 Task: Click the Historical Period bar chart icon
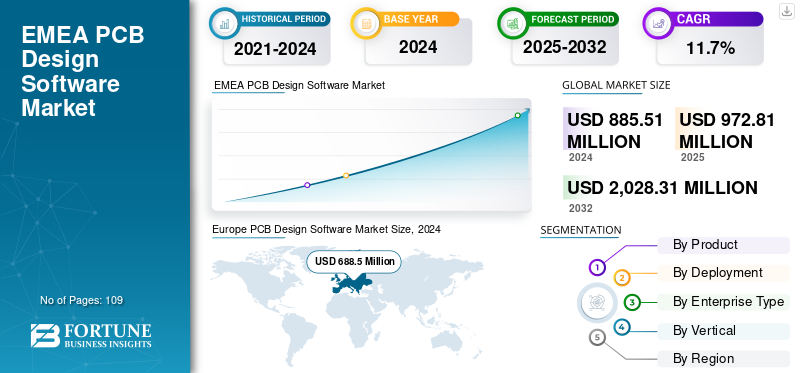tap(224, 22)
